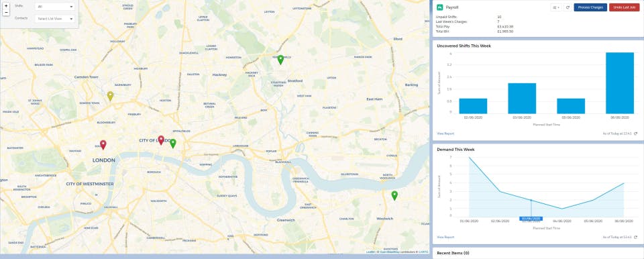Viewport: 644px width, 259px height.
Task: Zoom in the map with the plus button
Action: [6, 6]
